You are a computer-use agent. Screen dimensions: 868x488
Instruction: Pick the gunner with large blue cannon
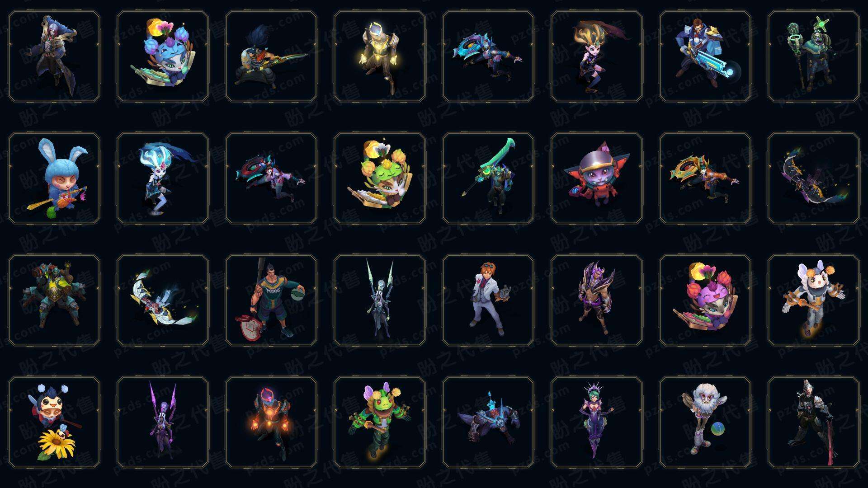click(x=705, y=56)
